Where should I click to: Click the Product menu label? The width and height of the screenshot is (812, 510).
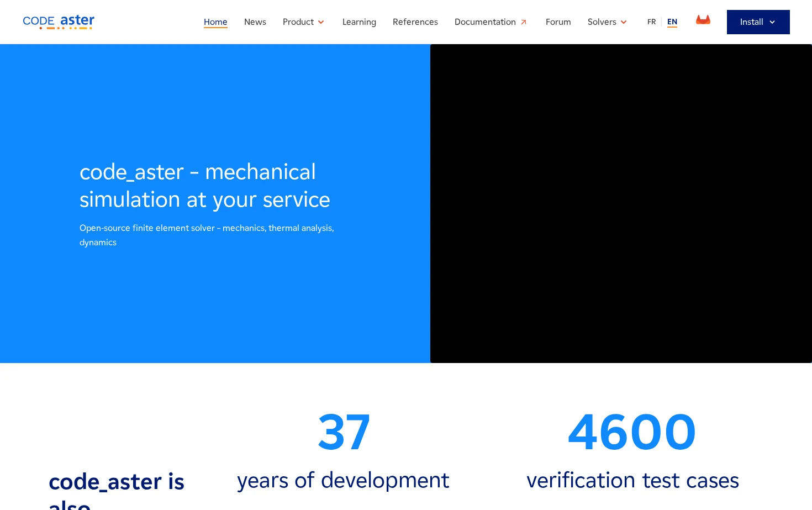[x=298, y=22]
